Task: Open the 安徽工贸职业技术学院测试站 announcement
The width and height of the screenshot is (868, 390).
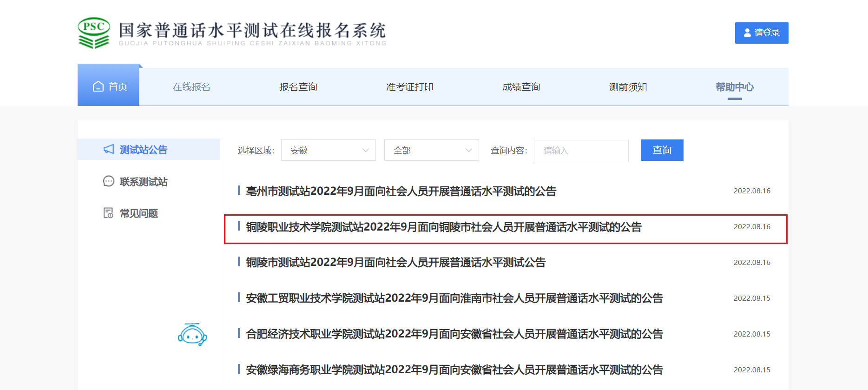Action: pos(454,298)
